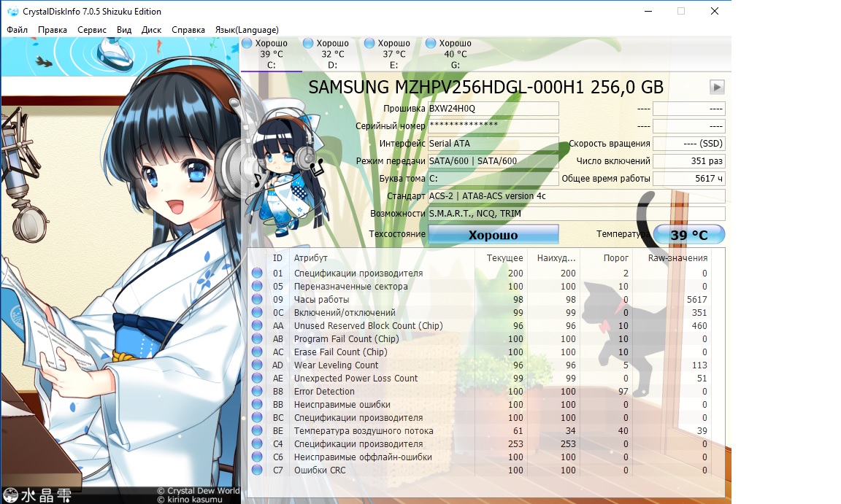Select disk D: tab at 32 °C
This screenshot has height=504, width=841.
[x=333, y=54]
